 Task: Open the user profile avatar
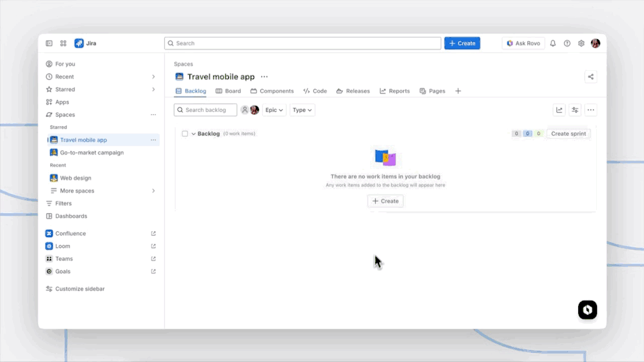click(596, 43)
